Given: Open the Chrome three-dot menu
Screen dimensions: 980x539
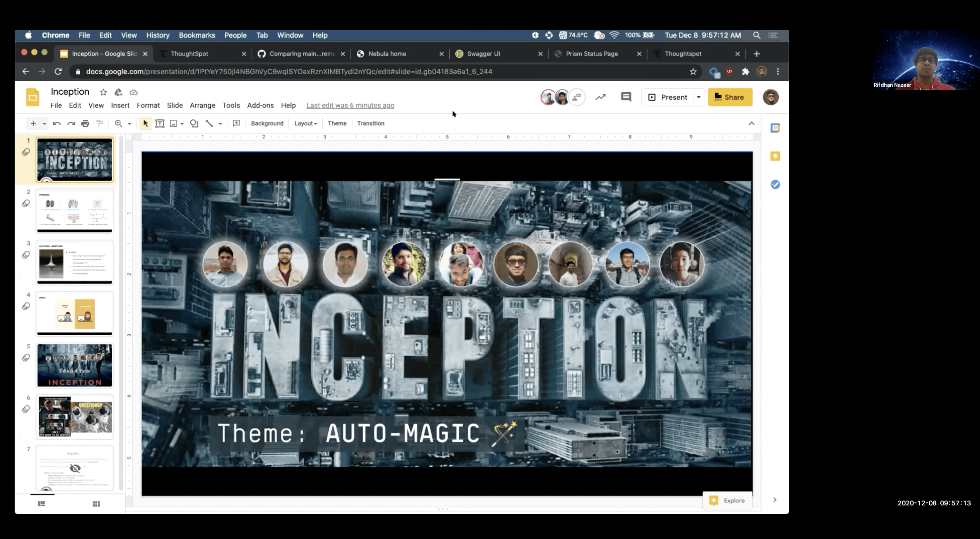Looking at the screenshot, I should click(x=778, y=71).
